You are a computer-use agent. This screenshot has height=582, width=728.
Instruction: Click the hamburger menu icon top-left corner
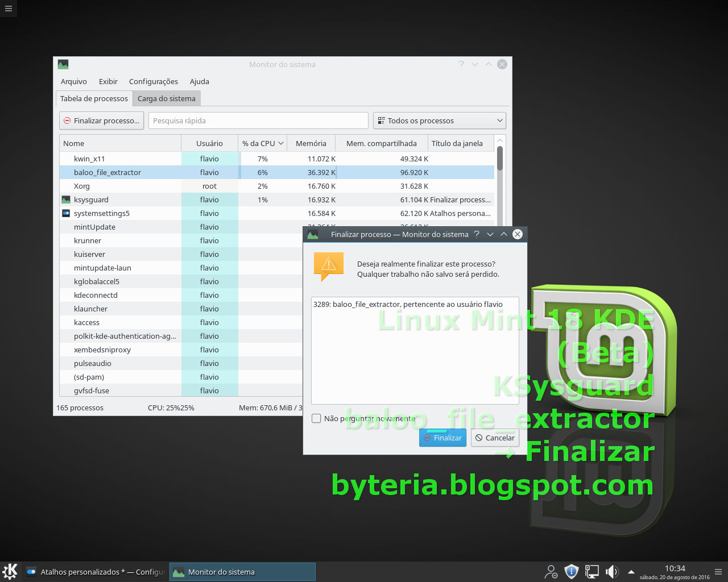[x=8, y=9]
